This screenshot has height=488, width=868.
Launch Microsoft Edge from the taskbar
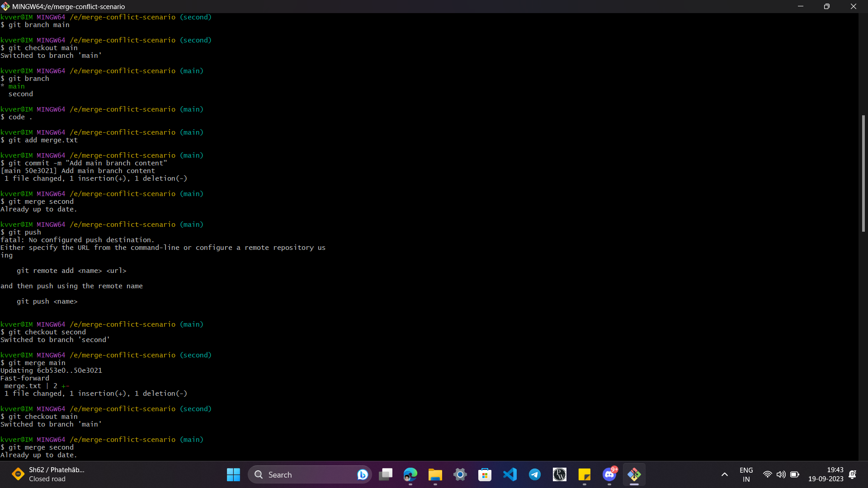[x=410, y=474]
